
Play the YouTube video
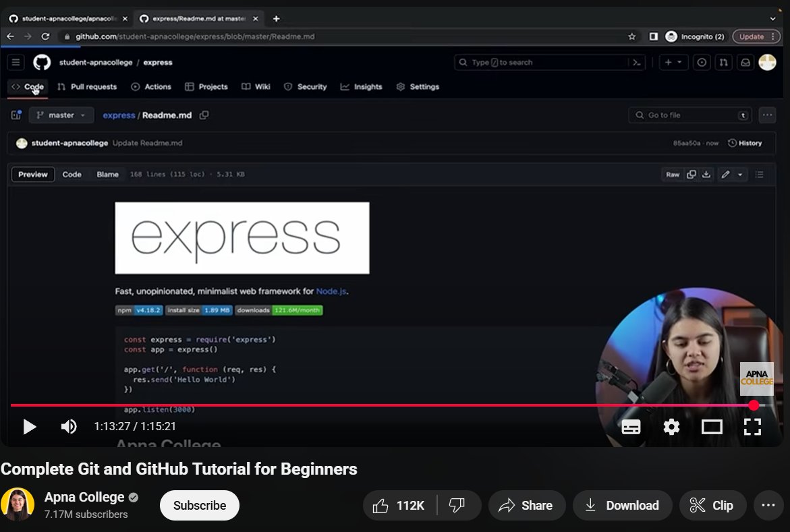tap(30, 427)
